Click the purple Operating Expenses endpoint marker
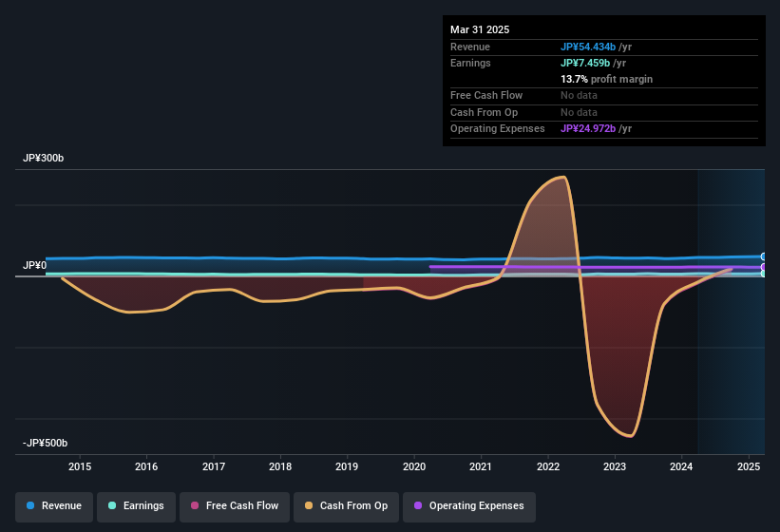 click(764, 267)
